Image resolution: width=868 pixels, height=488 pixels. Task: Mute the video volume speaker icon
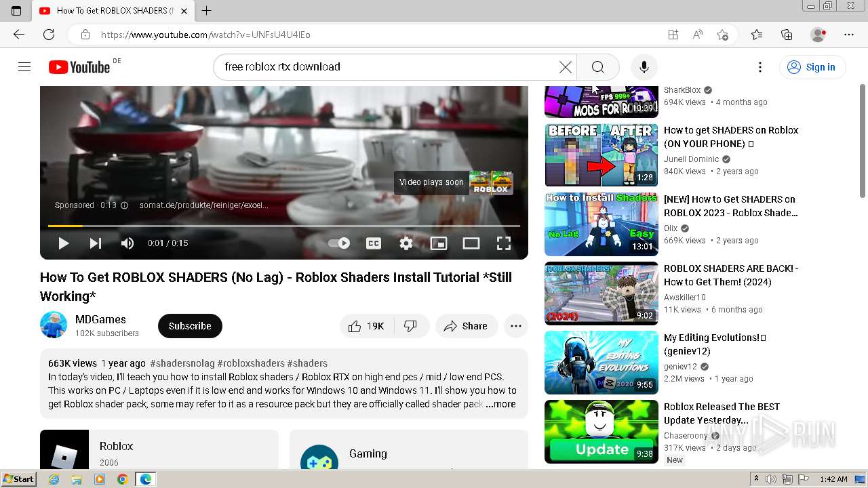click(x=127, y=243)
